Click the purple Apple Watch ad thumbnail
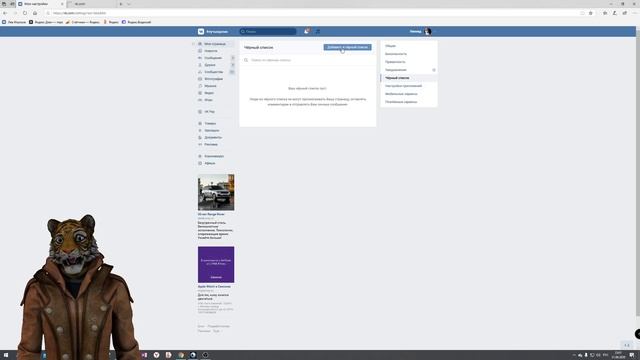This screenshot has height=360, width=640. [216, 264]
